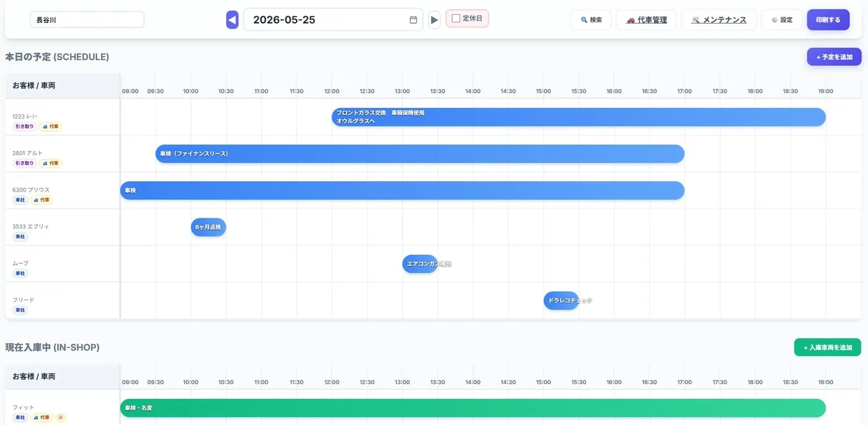The width and height of the screenshot is (868, 425).
Task: Click the green 車検・名変 in-shop bar
Action: 473,408
